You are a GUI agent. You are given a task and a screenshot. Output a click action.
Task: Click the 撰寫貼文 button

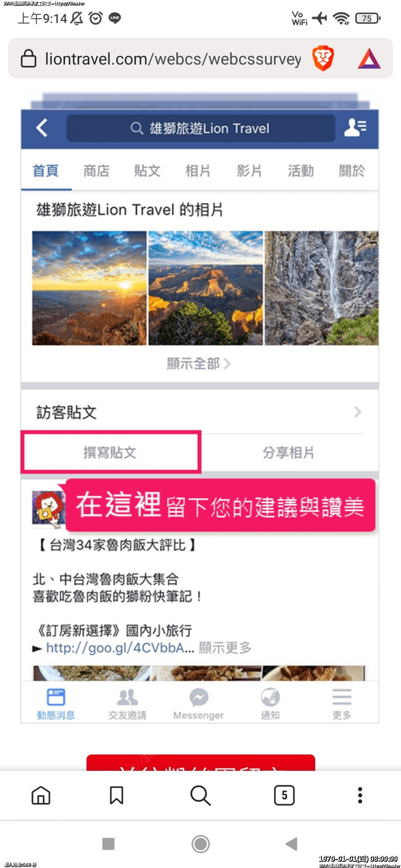point(111,452)
